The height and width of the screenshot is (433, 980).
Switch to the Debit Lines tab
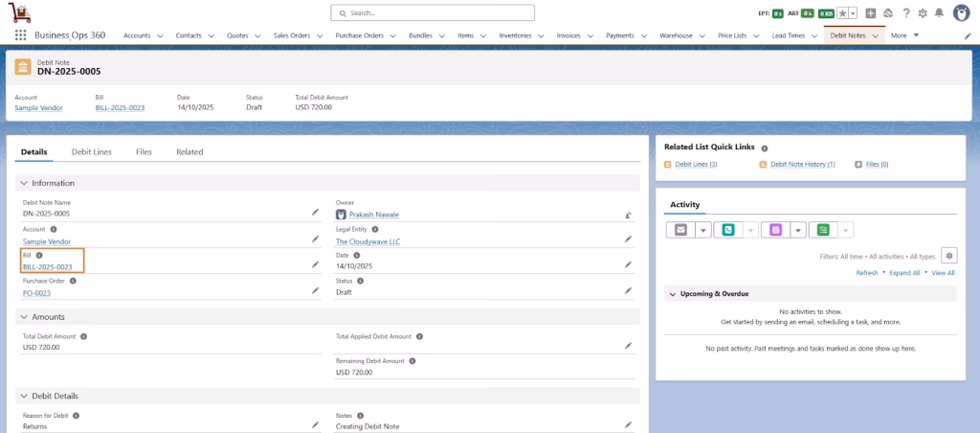[x=91, y=151]
